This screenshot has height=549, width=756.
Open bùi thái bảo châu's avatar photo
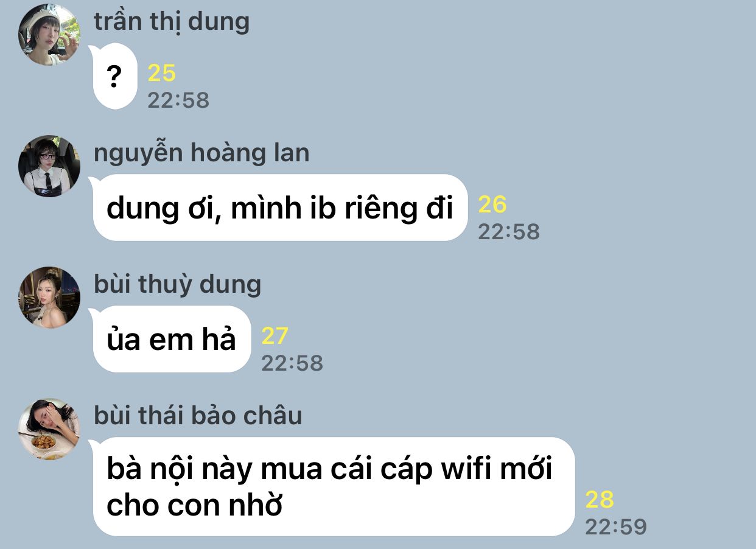(49, 429)
